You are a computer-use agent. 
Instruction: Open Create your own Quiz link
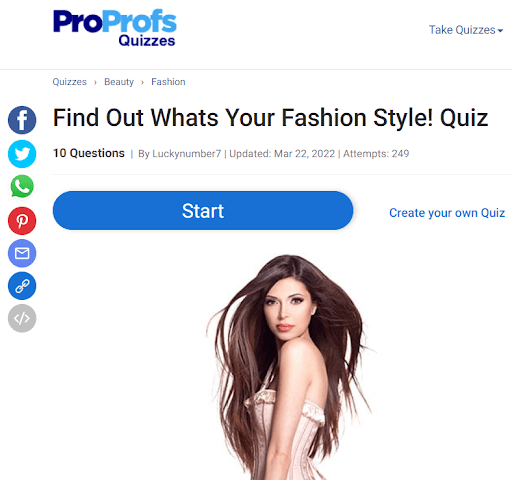(x=447, y=213)
